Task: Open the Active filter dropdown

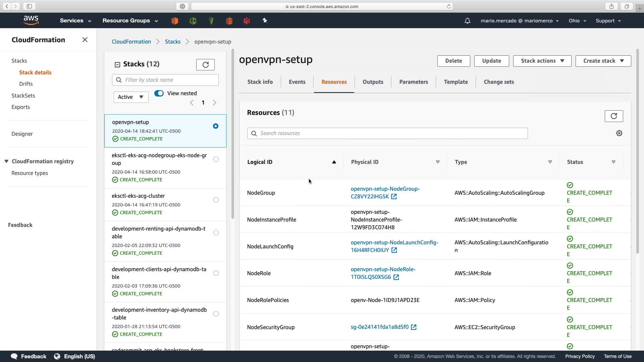Action: (x=131, y=97)
